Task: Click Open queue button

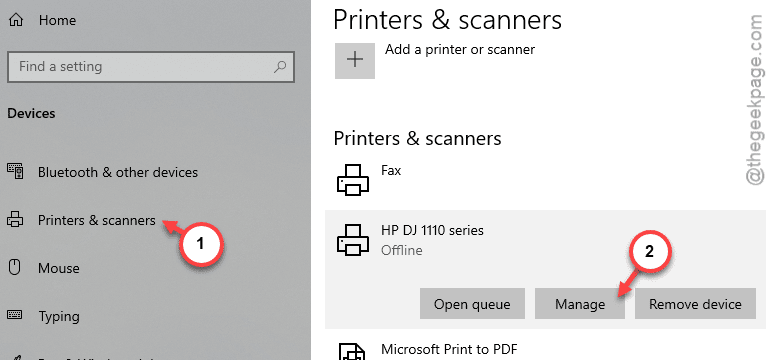Action: point(472,304)
